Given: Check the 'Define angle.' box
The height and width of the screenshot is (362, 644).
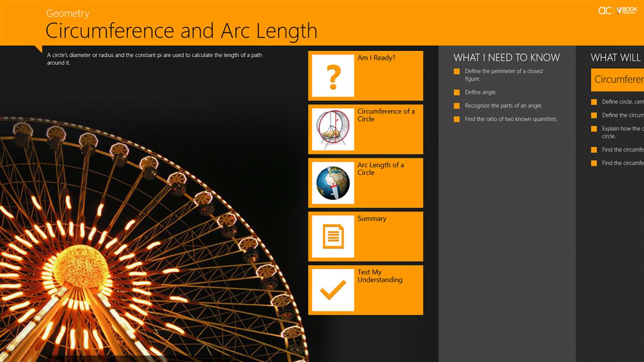Looking at the screenshot, I should click(x=457, y=92).
